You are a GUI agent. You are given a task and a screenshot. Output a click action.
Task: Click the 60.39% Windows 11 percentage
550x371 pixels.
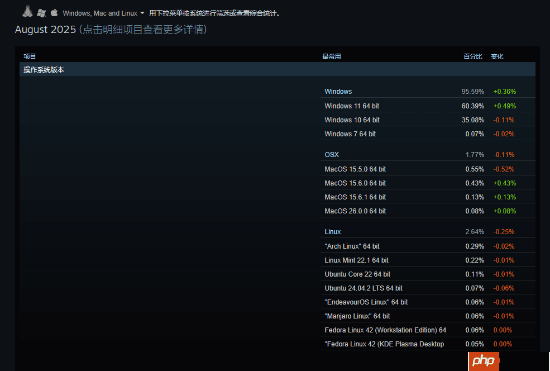[x=472, y=106]
